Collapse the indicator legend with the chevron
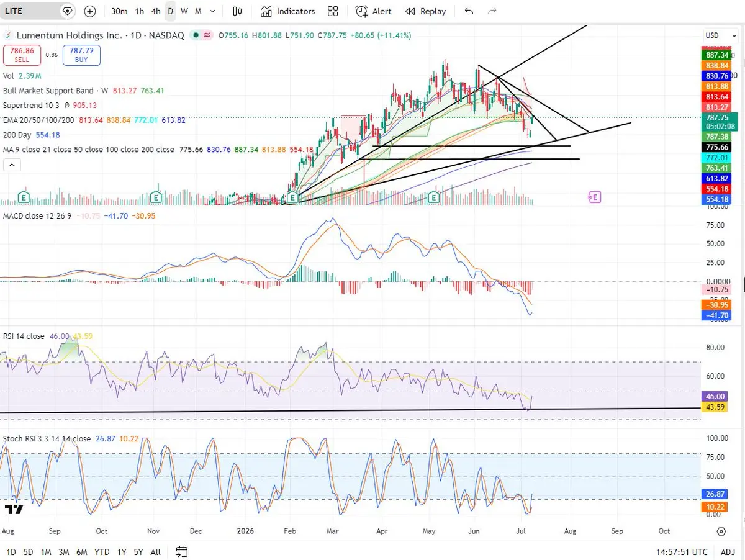Viewport: 745px width, 560px height. click(x=12, y=165)
